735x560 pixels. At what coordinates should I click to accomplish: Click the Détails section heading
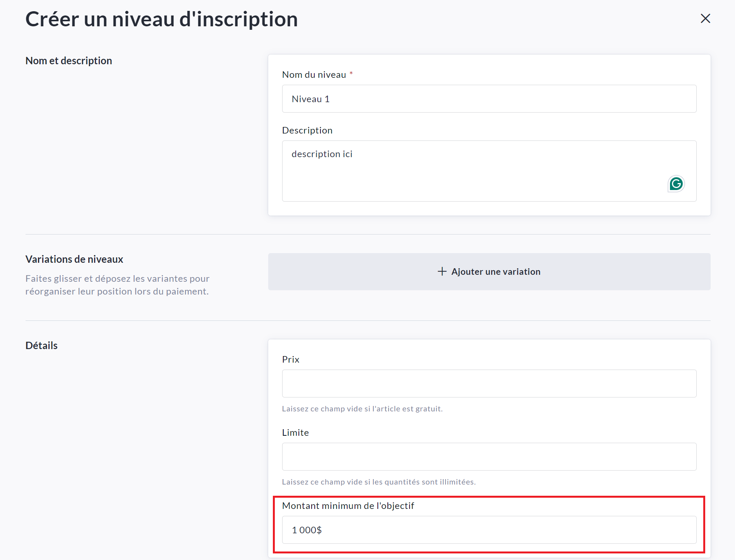[x=41, y=346]
